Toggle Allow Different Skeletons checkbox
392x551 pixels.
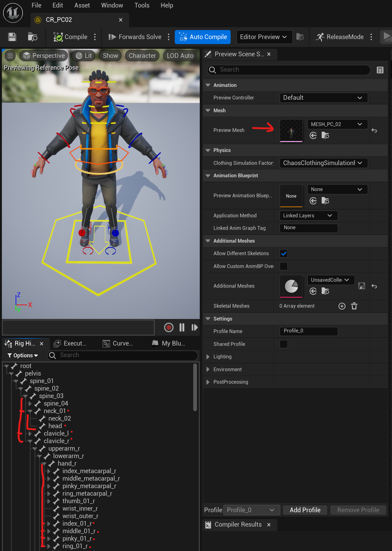coord(284,254)
